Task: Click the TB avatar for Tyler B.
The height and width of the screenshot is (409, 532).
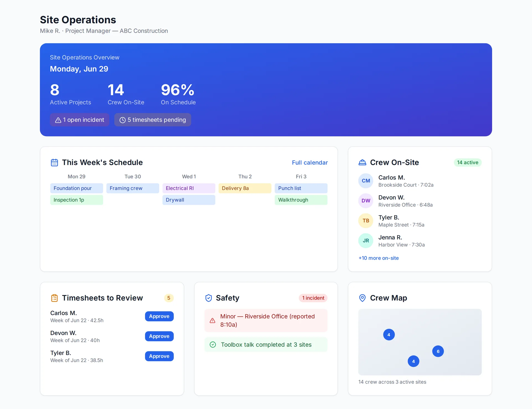Action: pos(366,221)
